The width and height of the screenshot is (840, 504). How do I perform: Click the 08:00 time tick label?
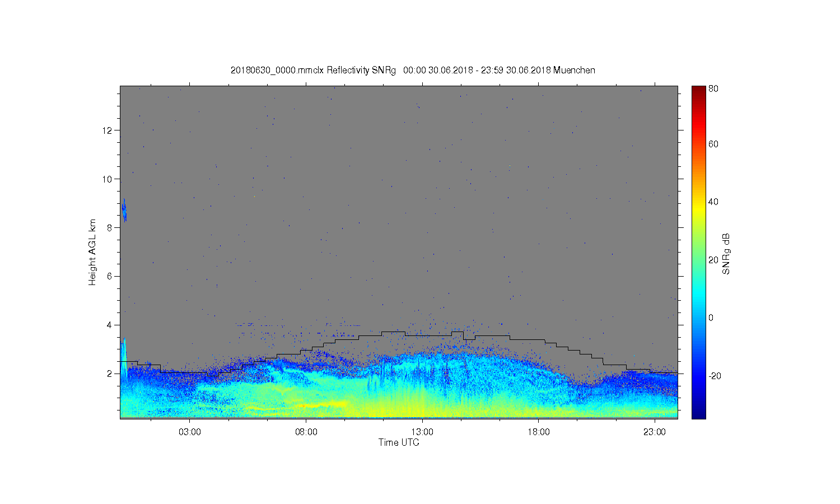tap(306, 432)
